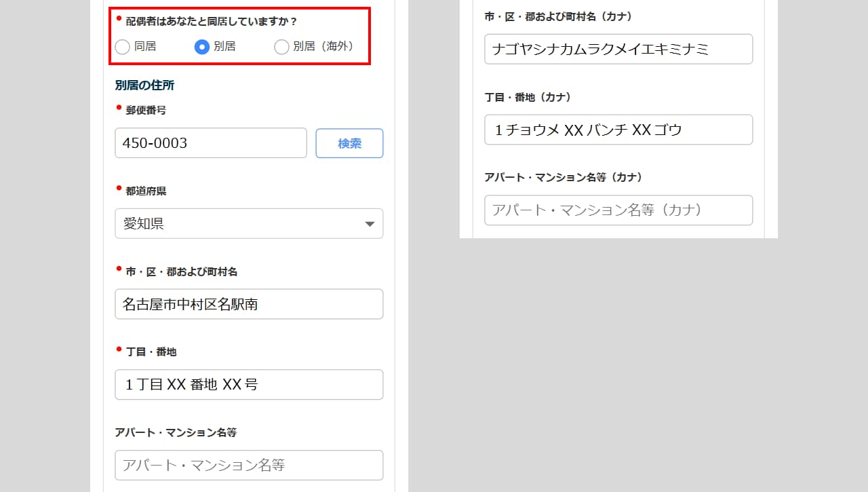The width and height of the screenshot is (868, 492).
Task: Click the 市・区・郡および町村名（カナ） label
Action: 559,16
